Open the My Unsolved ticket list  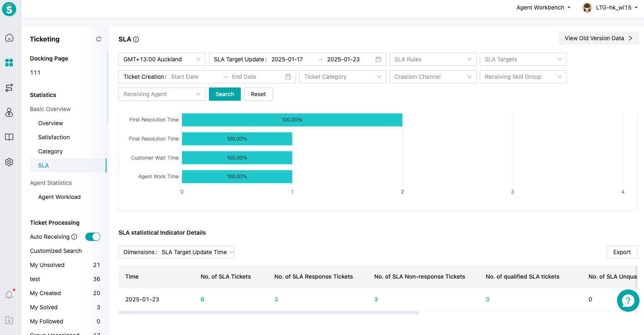(65, 265)
